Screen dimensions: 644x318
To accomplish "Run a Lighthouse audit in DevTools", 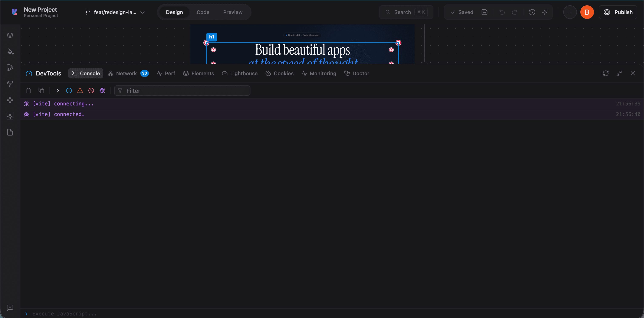I will point(240,73).
